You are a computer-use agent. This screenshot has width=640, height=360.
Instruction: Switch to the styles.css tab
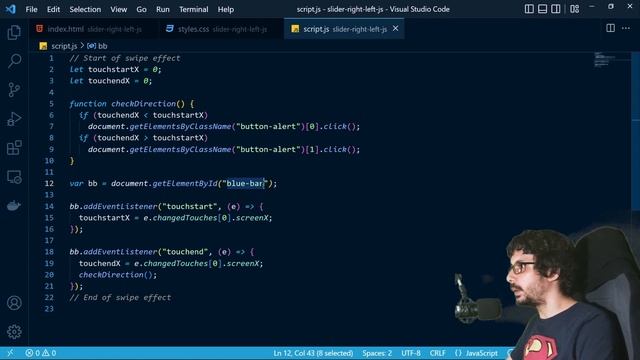[x=220, y=29]
